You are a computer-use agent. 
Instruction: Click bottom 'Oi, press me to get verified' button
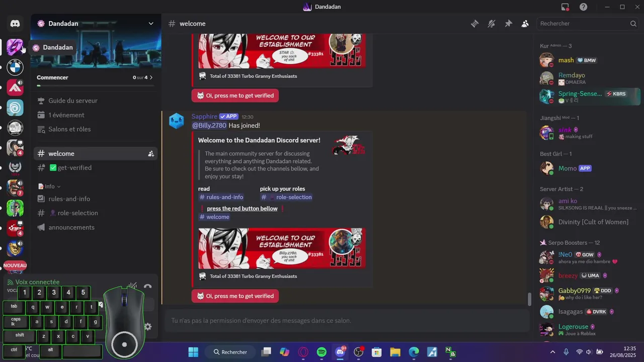click(x=235, y=296)
